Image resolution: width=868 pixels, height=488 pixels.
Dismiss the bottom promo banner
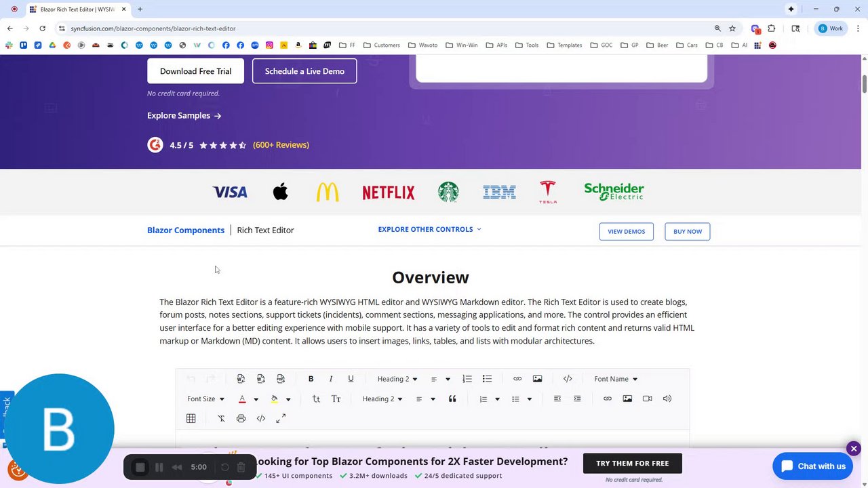[x=854, y=449]
